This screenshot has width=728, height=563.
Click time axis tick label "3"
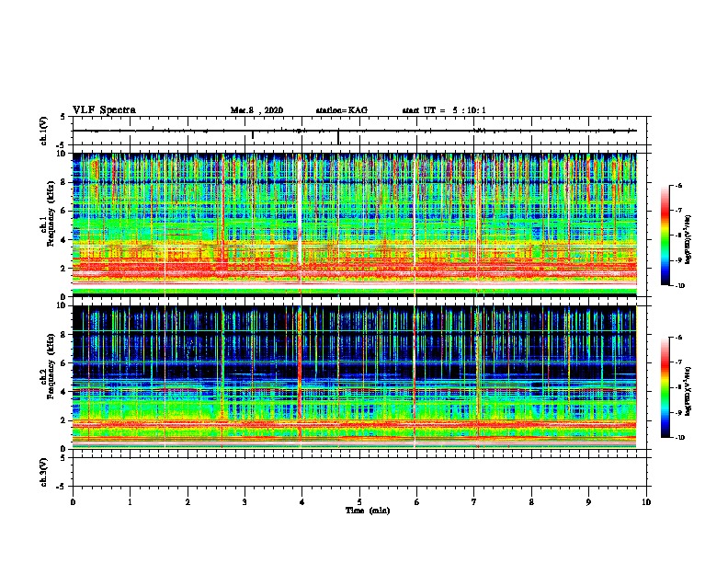coord(245,502)
